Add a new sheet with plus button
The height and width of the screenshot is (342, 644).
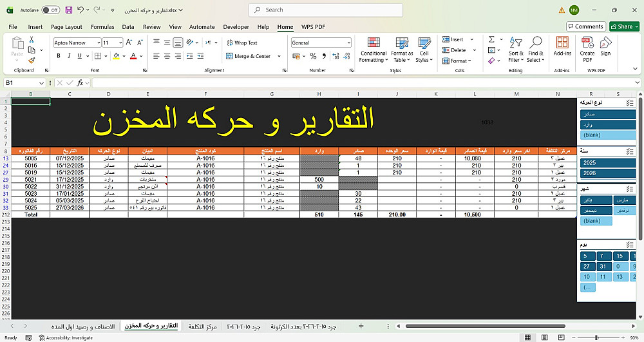(x=361, y=326)
